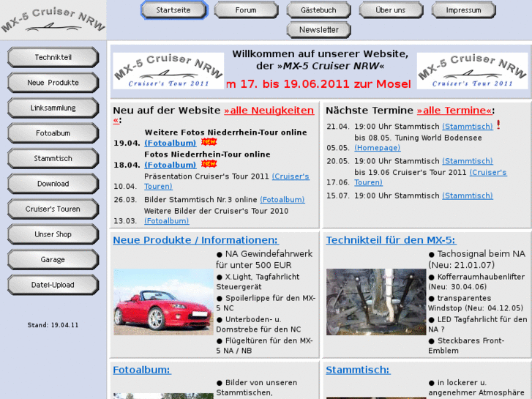Screen dimensions: 532x399
Task: Click the left Cruiser's Tour 2011 banner logo
Action: click(x=168, y=70)
